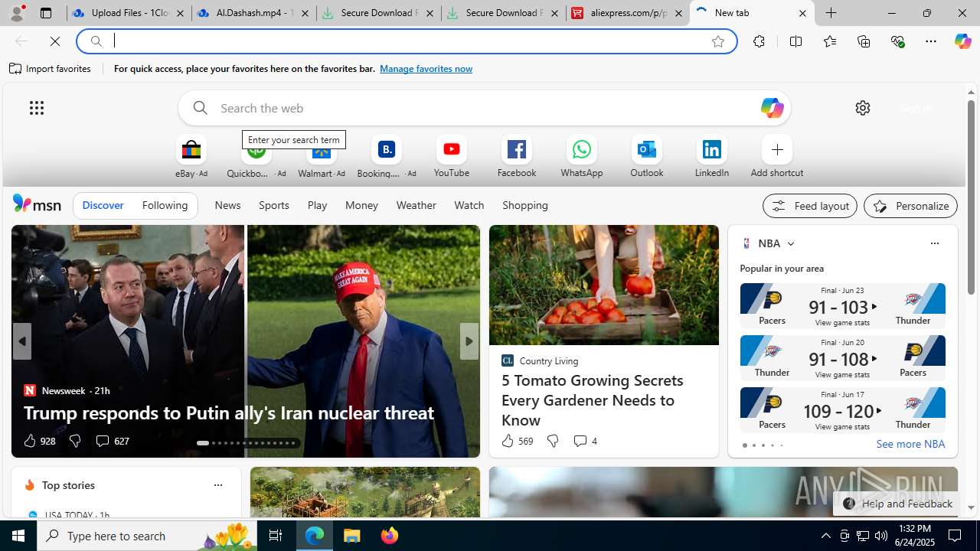Open Task View on taskbar

(x=276, y=536)
